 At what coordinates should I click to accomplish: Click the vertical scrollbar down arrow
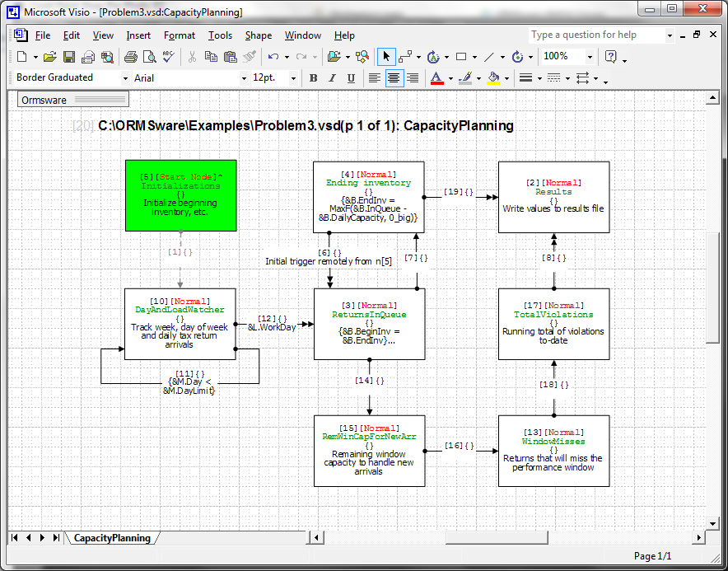click(x=712, y=523)
